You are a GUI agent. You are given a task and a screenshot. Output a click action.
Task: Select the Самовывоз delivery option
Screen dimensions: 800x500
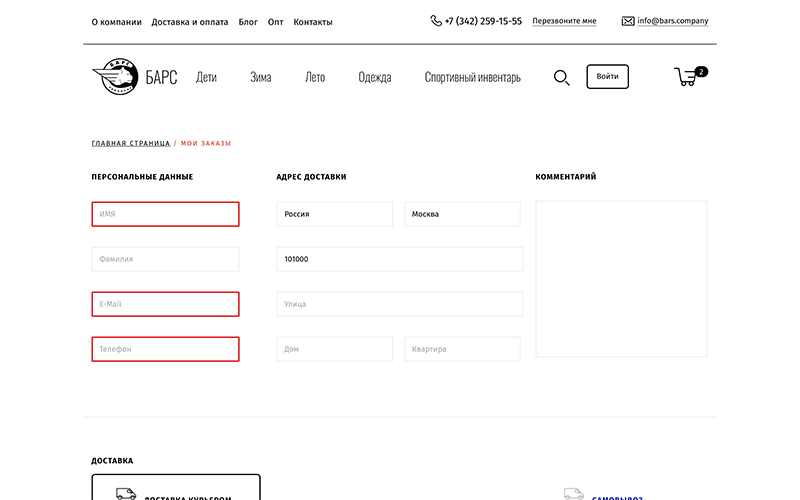click(x=617, y=496)
